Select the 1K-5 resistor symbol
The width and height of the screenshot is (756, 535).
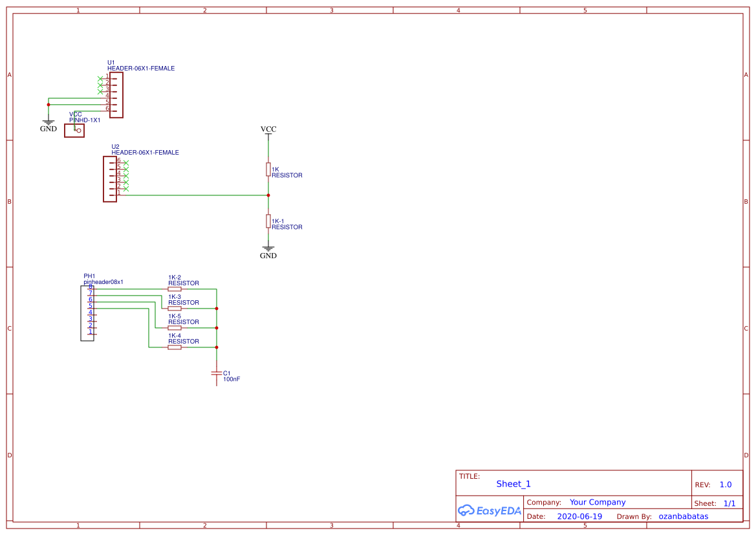[x=175, y=328]
